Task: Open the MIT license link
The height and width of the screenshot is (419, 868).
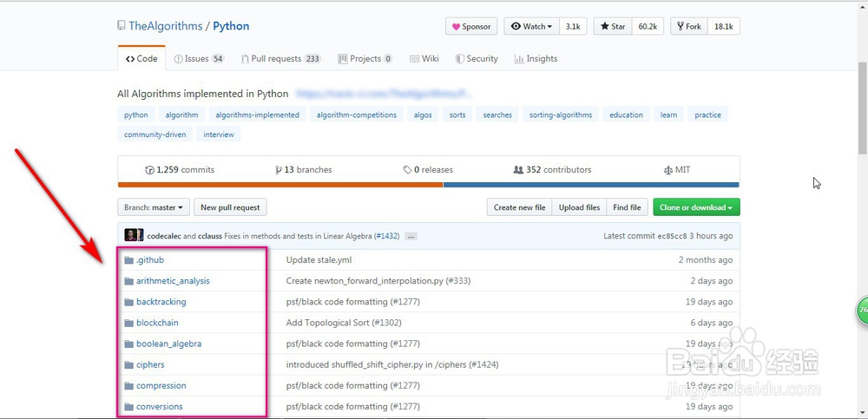Action: click(677, 170)
